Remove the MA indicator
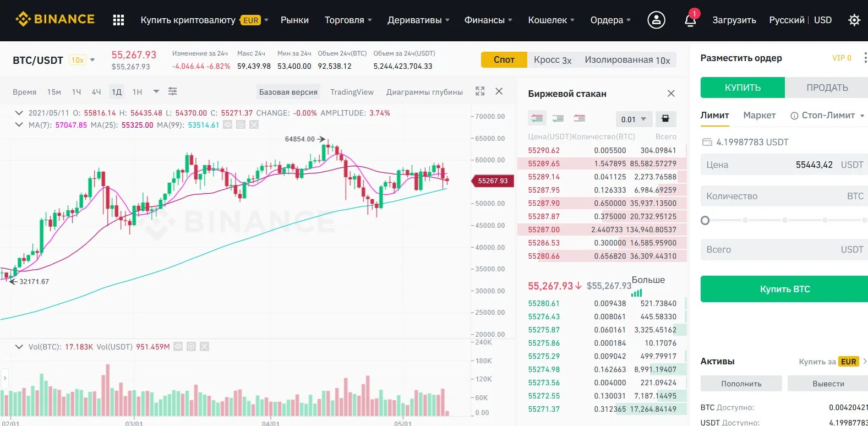The image size is (868, 426). [x=254, y=125]
